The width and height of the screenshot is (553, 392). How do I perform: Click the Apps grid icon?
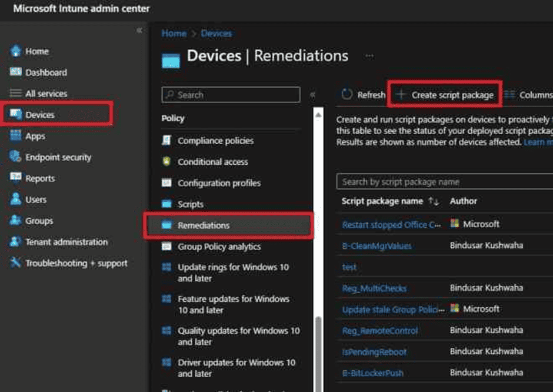[x=16, y=136]
